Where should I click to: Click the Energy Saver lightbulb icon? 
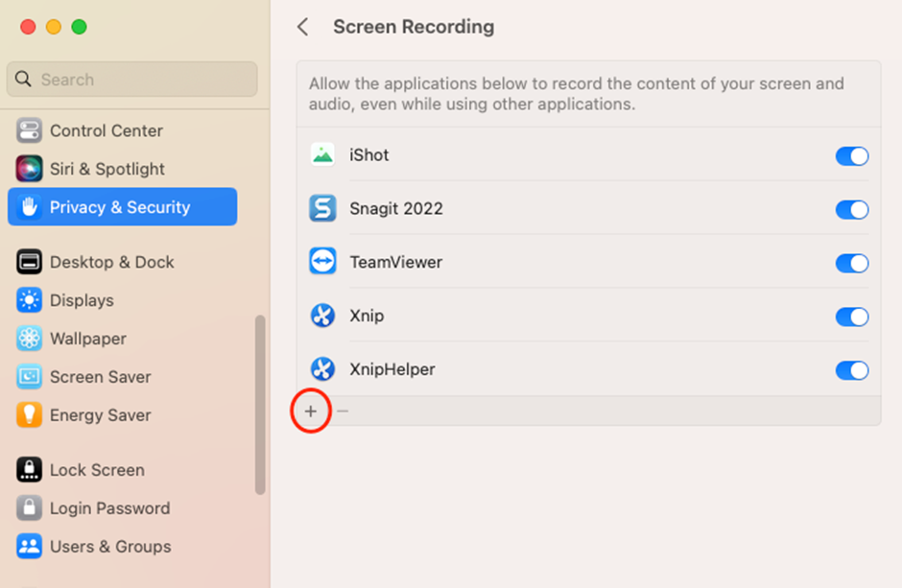click(29, 415)
